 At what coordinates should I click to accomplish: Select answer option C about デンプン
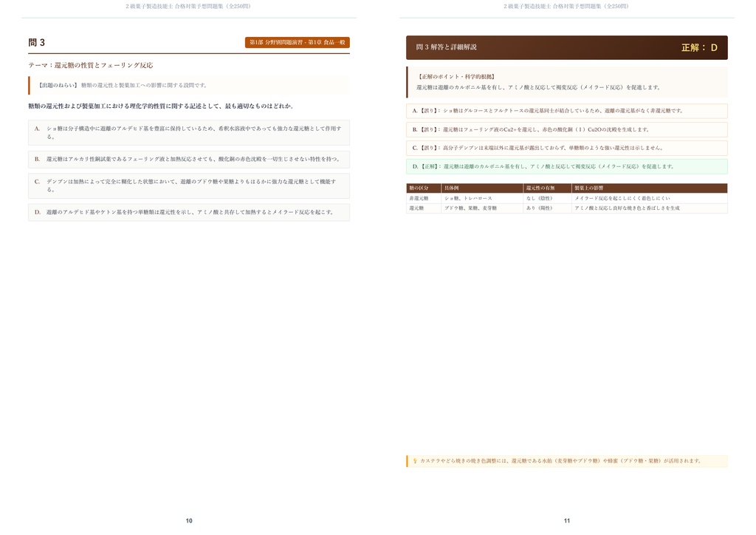(189, 185)
